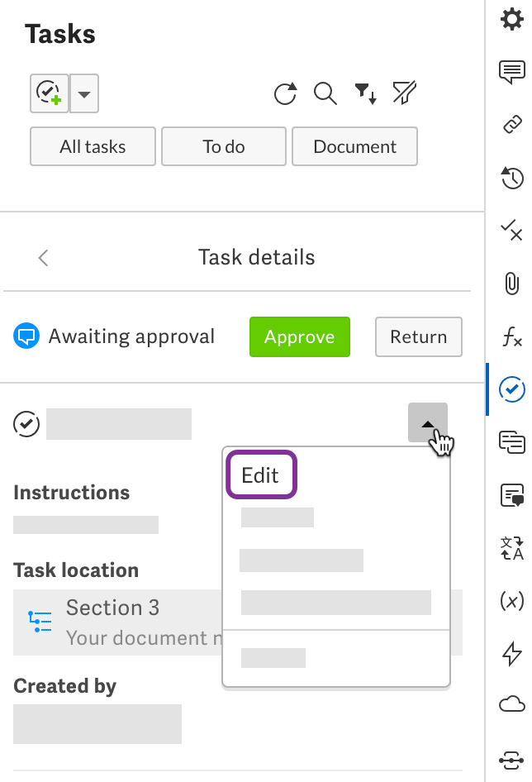Expand the create task dropdown arrow
The height and width of the screenshot is (782, 532).
pos(84,94)
